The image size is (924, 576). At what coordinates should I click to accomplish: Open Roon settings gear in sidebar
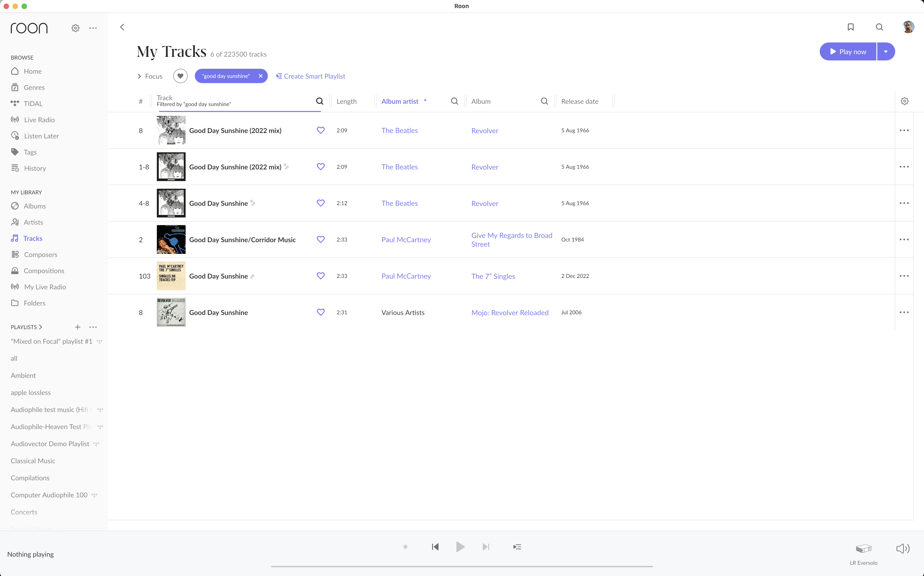coord(76,28)
